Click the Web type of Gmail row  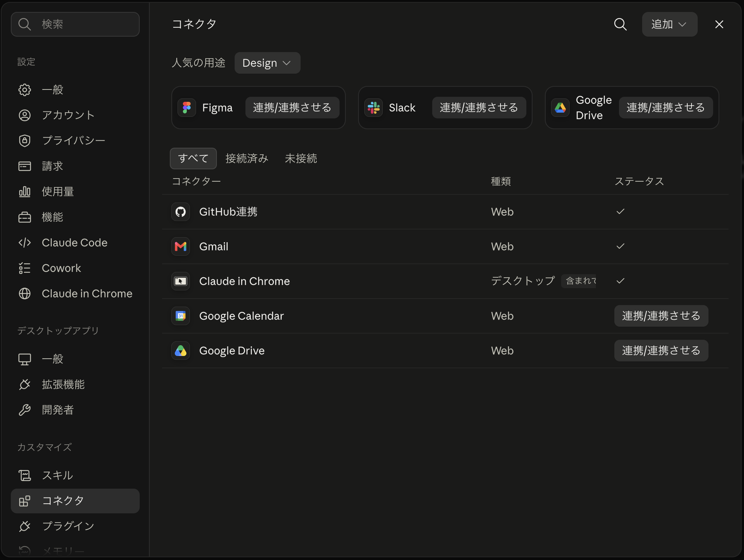[x=502, y=246]
